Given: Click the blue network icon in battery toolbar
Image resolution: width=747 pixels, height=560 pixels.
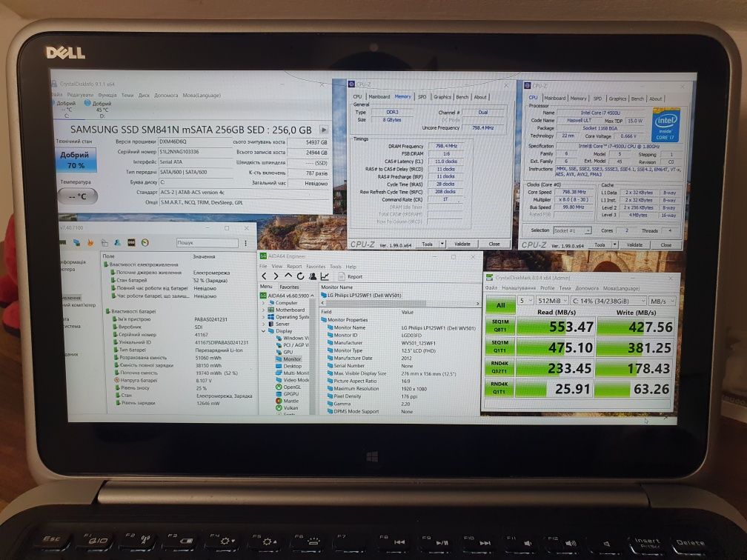Looking at the screenshot, I should coord(76,243).
